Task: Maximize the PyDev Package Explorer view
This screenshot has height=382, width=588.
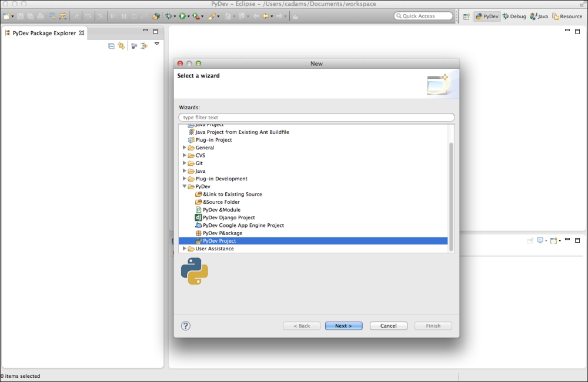Action: coord(155,32)
